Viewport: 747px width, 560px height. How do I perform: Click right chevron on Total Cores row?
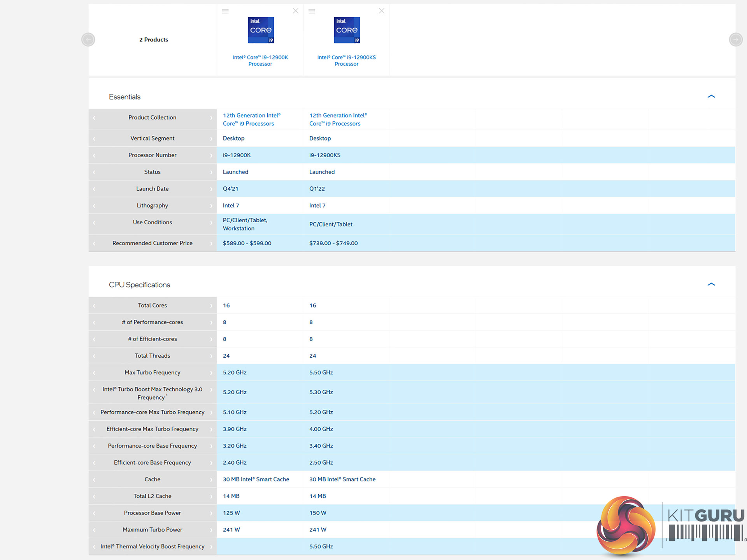pyautogui.click(x=211, y=305)
